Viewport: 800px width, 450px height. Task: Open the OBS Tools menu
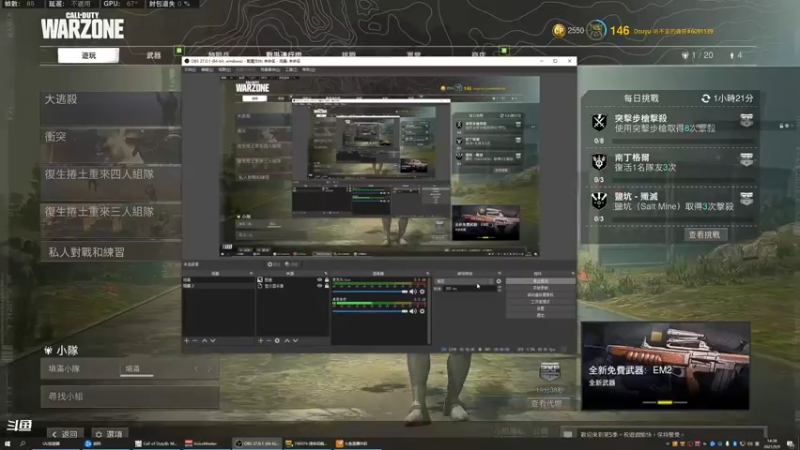tap(291, 69)
